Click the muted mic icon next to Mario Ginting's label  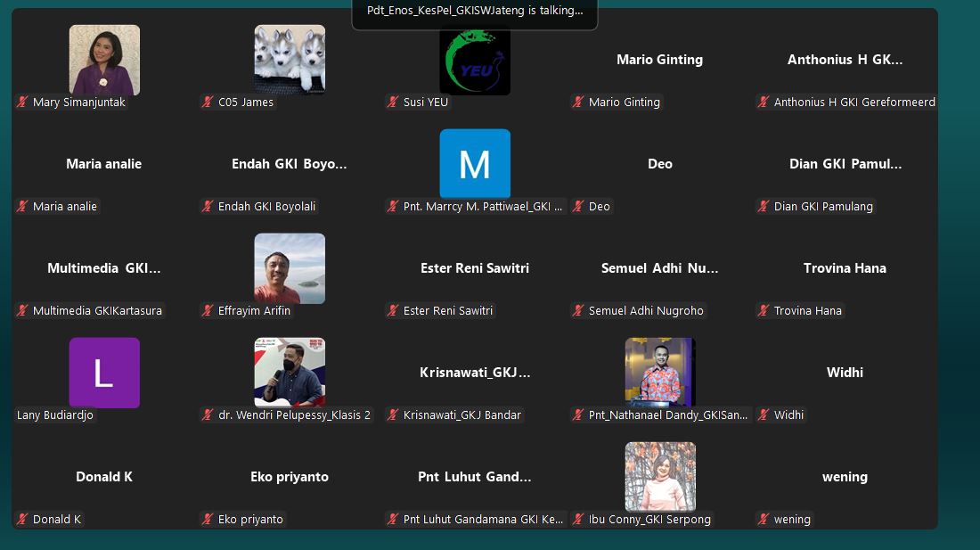click(579, 102)
